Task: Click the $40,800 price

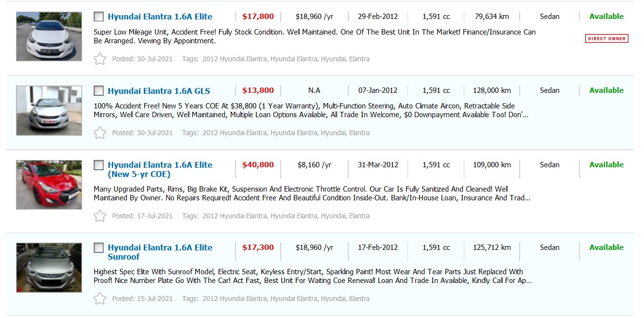Action: pyautogui.click(x=258, y=165)
